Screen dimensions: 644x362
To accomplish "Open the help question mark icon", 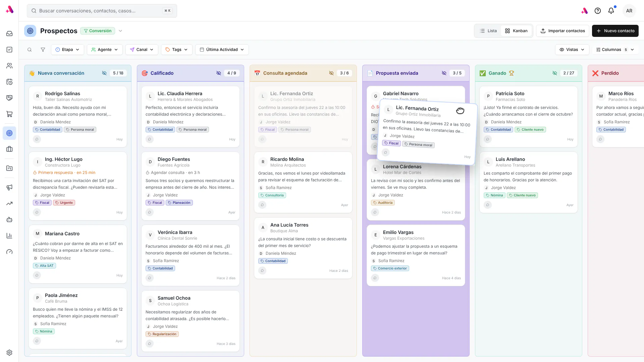I will [x=598, y=11].
